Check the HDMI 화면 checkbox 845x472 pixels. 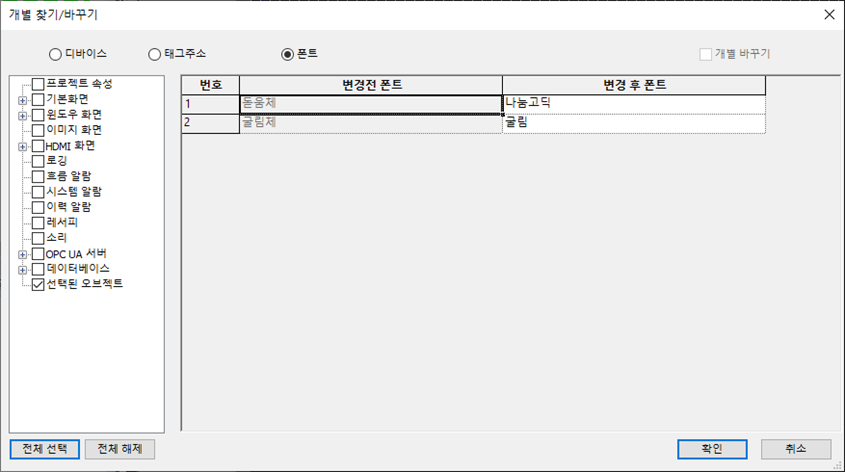point(38,146)
